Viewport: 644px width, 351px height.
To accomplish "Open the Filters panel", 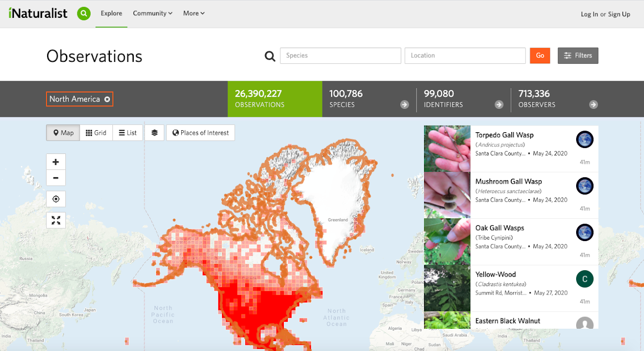I will tap(578, 55).
